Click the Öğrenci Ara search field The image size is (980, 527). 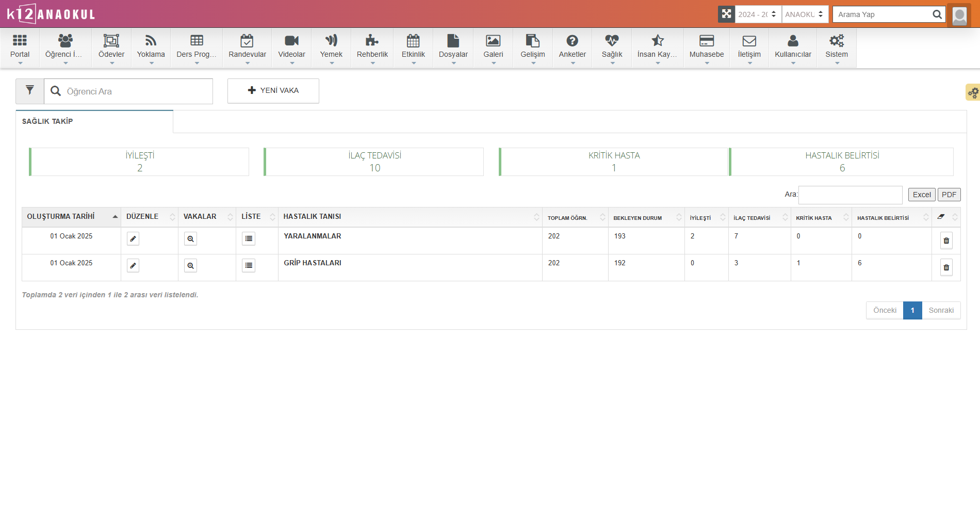tap(128, 91)
